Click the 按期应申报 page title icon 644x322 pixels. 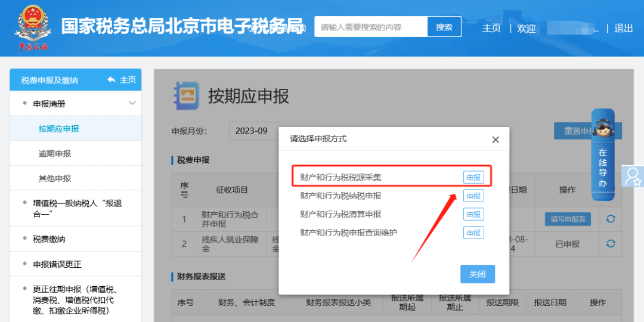[185, 95]
